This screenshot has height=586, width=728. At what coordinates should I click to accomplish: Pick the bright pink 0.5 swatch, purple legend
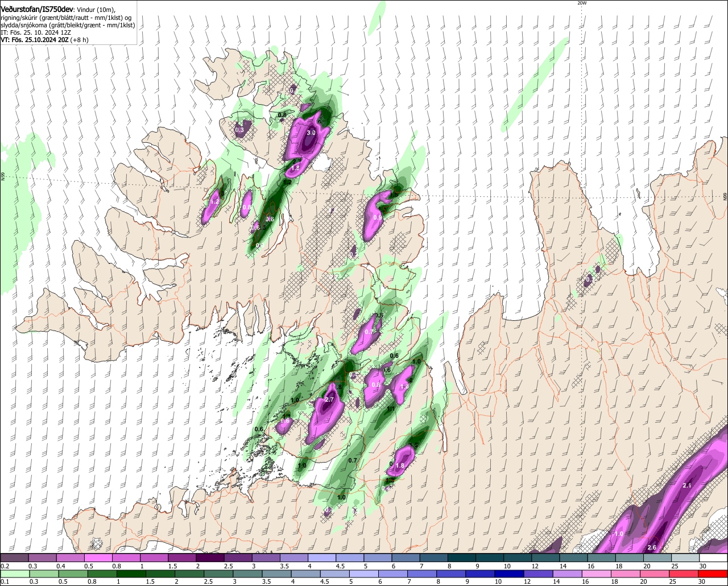[x=98, y=558]
